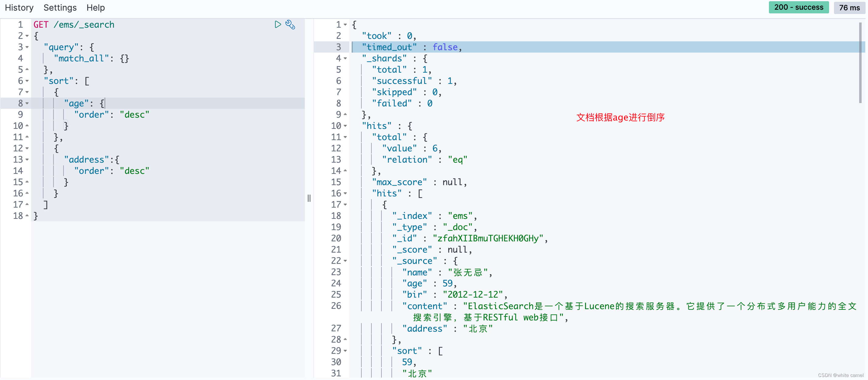Collapse first hit object at response line 17

coord(345,205)
